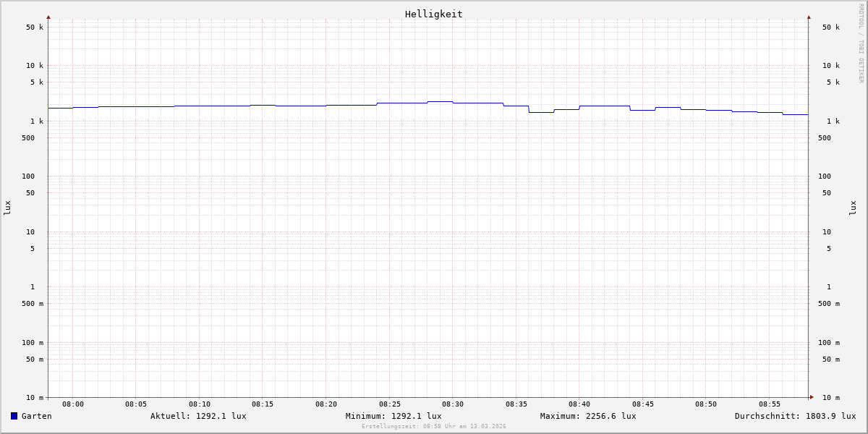The height and width of the screenshot is (434, 868).
Task: Click the 10 m label on right axis
Action: pos(830,398)
